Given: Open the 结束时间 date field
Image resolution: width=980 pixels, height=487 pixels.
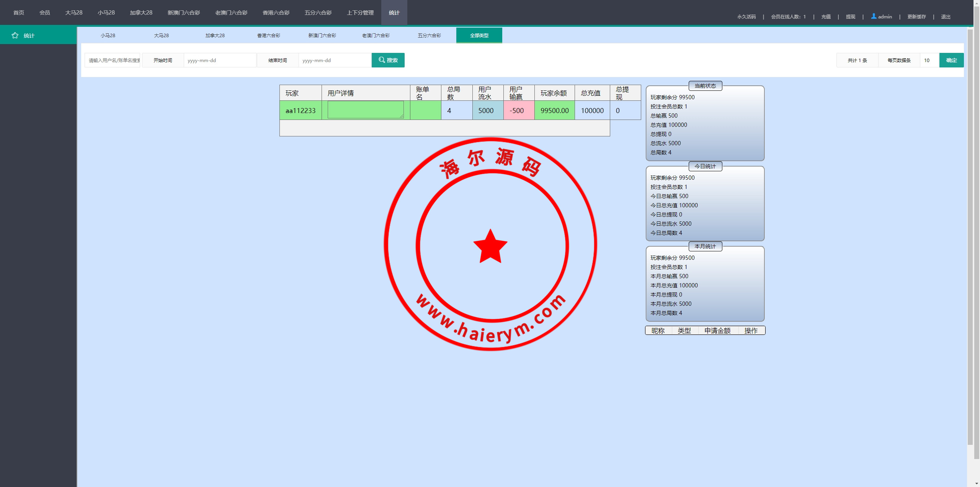Looking at the screenshot, I should tap(335, 60).
